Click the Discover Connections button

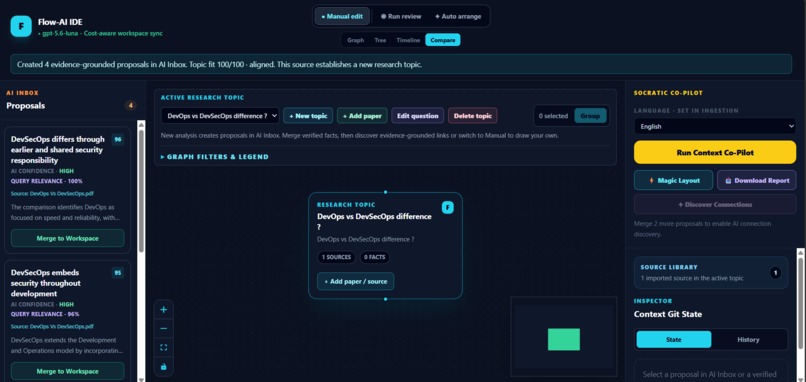click(715, 204)
